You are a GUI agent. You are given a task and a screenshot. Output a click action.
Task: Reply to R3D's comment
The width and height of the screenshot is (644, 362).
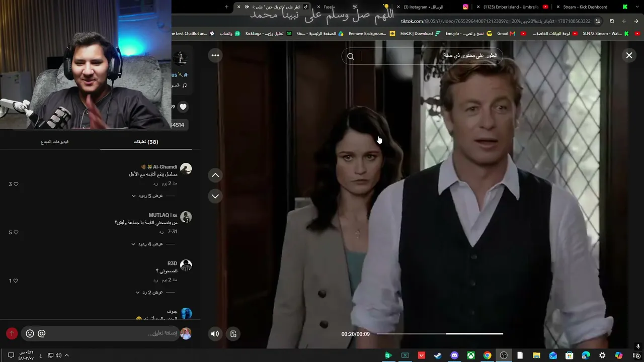(x=156, y=280)
